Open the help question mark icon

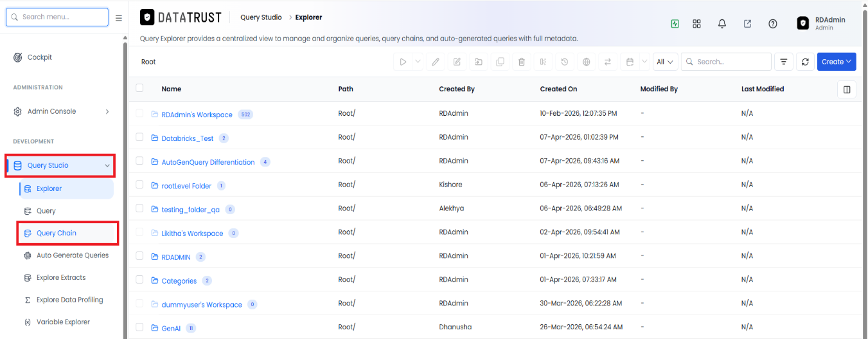773,24
